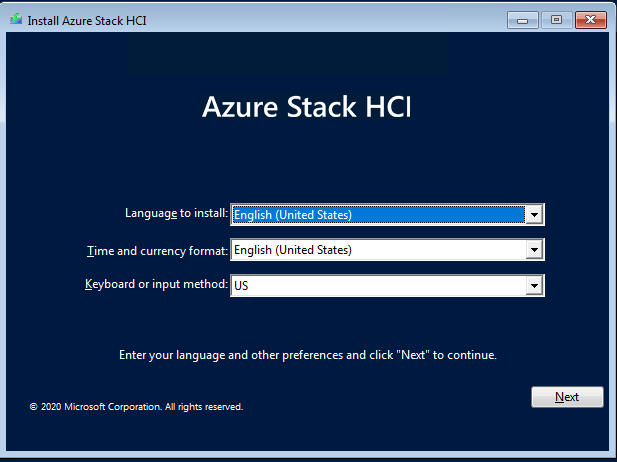The width and height of the screenshot is (617, 462).
Task: Click the dark banner above the heading
Action: click(306, 57)
